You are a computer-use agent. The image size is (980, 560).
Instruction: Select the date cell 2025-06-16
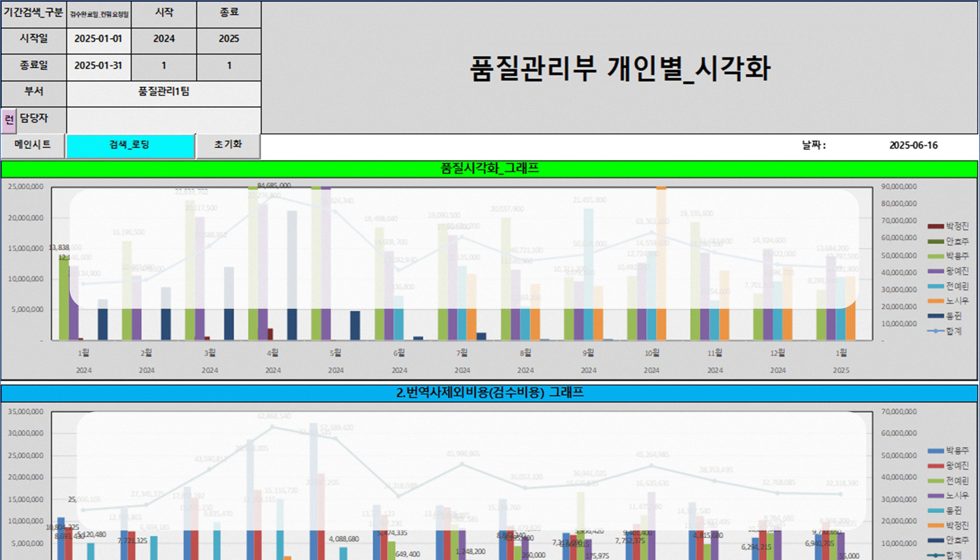tap(914, 146)
